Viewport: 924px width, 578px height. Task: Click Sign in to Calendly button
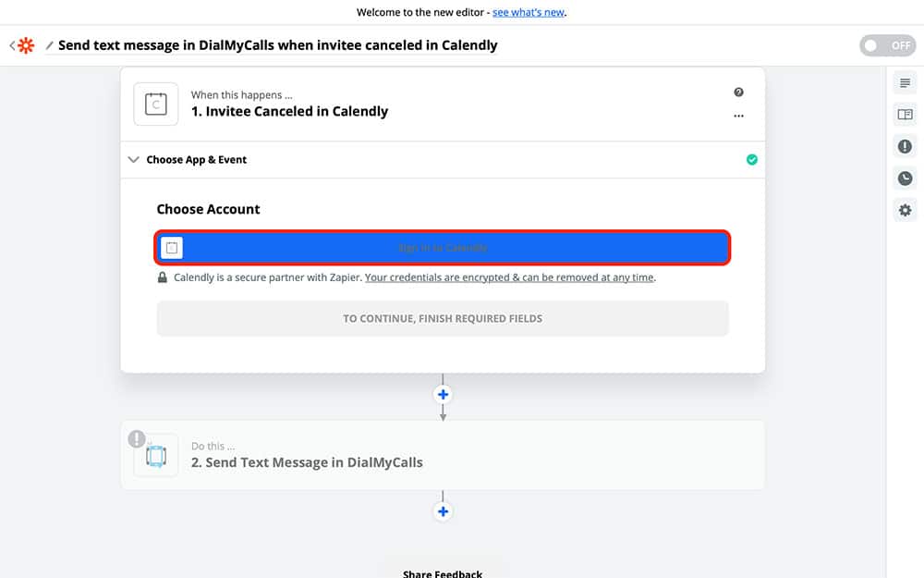click(443, 248)
